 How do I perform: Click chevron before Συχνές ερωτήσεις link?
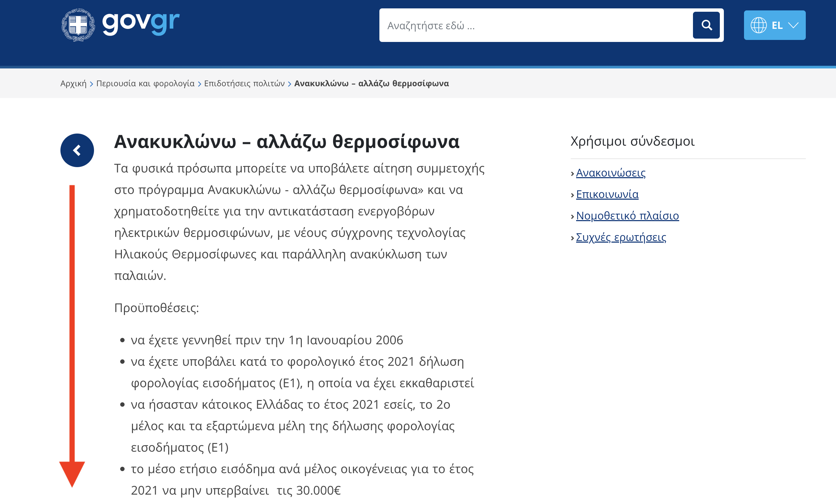(x=572, y=238)
